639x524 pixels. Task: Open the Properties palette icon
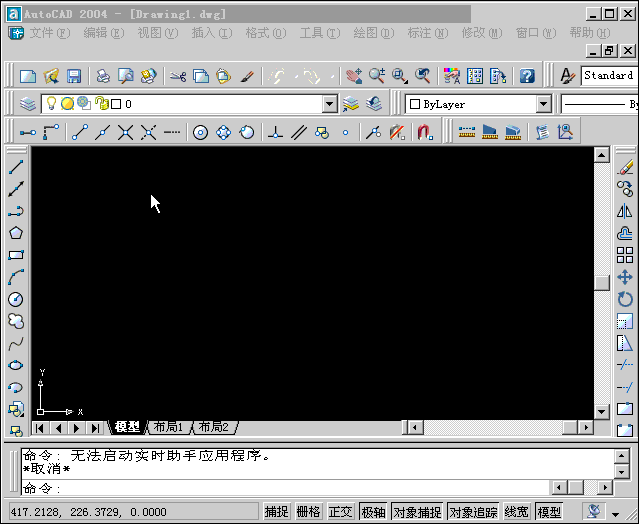click(x=452, y=76)
